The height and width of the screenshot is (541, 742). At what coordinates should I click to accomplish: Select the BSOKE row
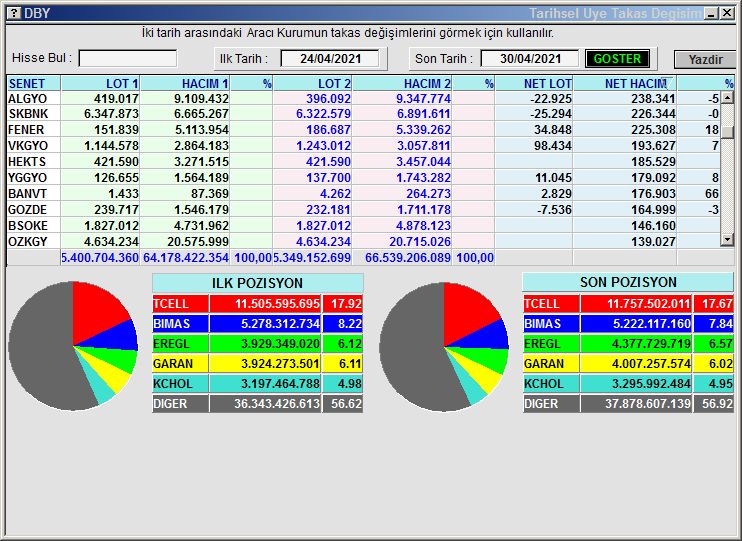[x=363, y=226]
